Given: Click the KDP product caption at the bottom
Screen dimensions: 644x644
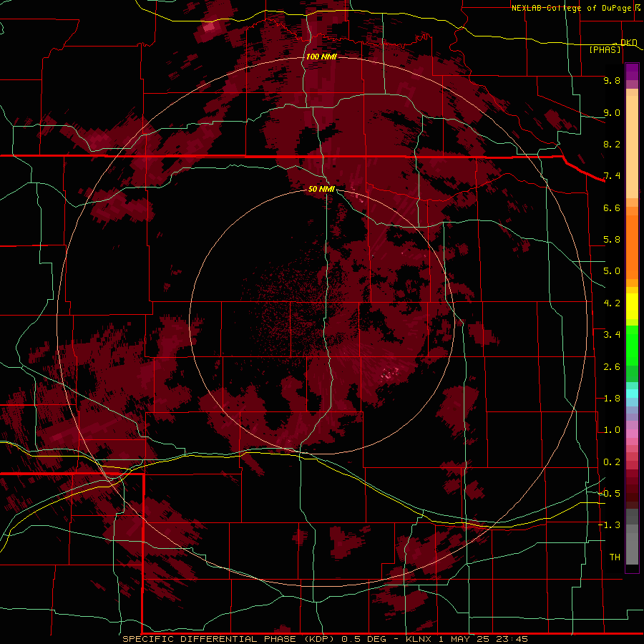Looking at the screenshot, I should click(325, 639).
